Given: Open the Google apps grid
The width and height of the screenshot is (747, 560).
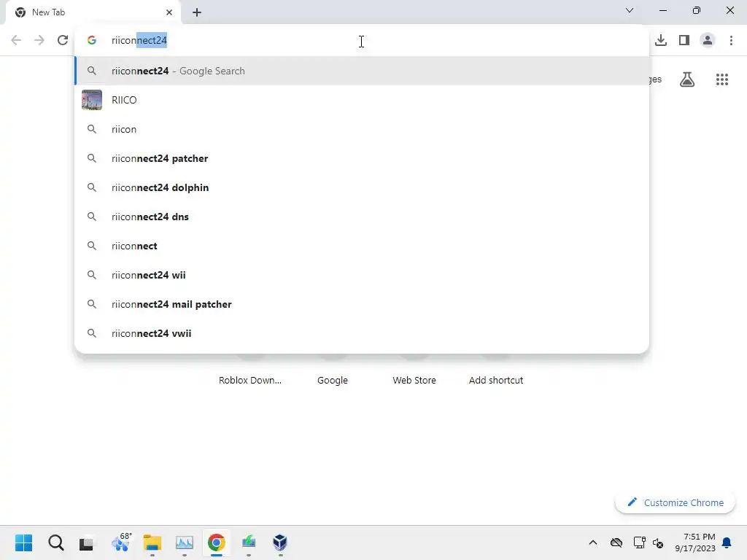Looking at the screenshot, I should pos(722,79).
